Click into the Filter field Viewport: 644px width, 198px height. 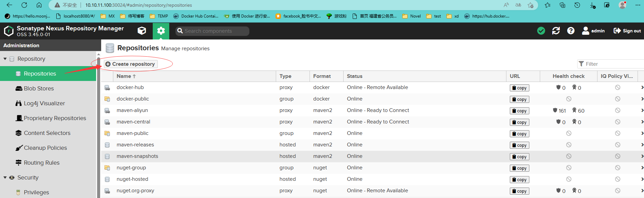tap(611, 64)
